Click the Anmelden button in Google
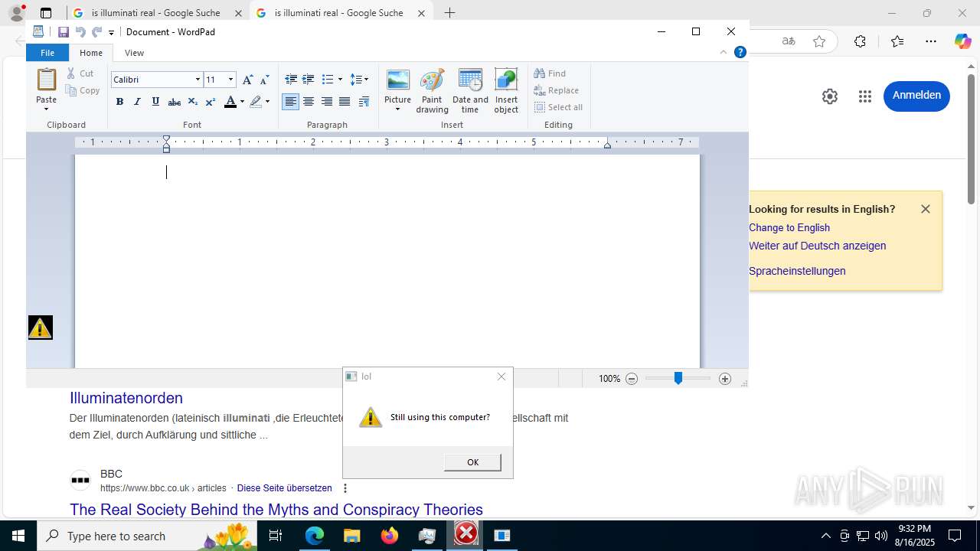 [916, 96]
